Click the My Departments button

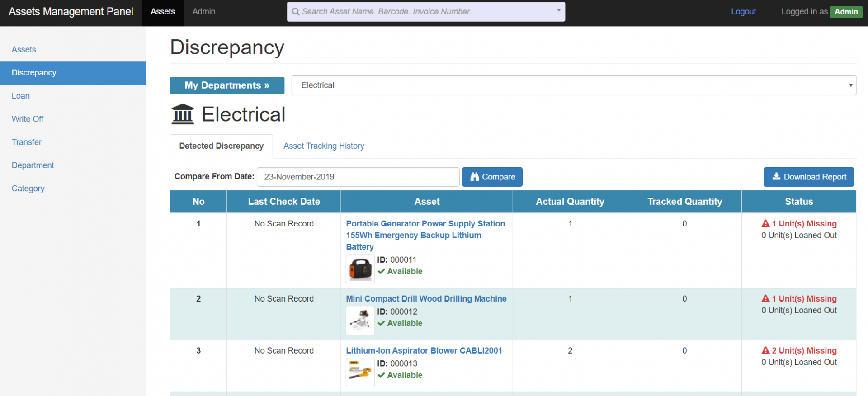click(x=227, y=85)
